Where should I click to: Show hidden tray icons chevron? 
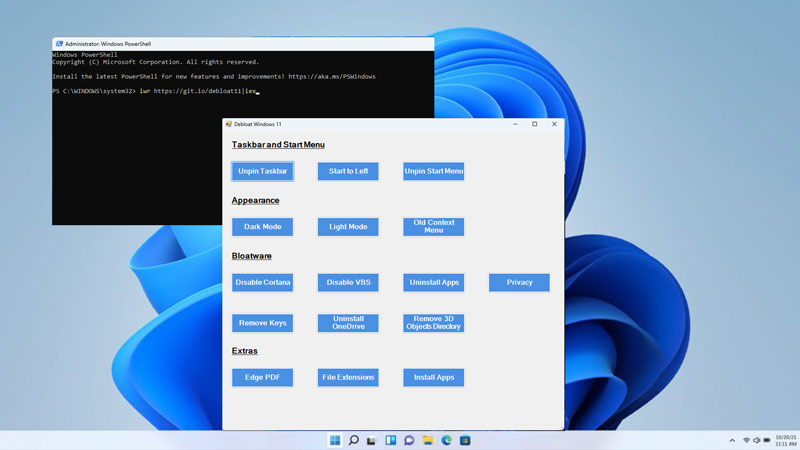click(x=732, y=440)
